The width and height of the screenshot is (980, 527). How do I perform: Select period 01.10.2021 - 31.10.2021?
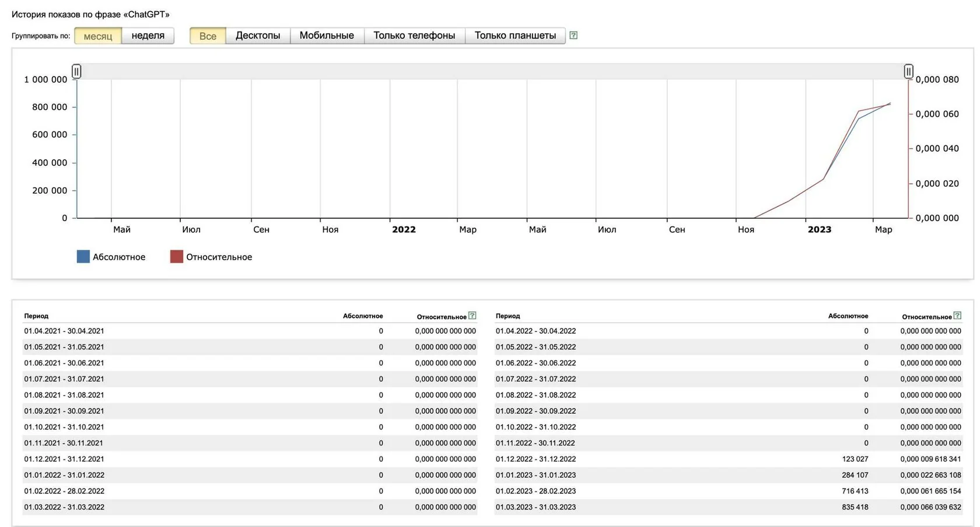pyautogui.click(x=64, y=427)
